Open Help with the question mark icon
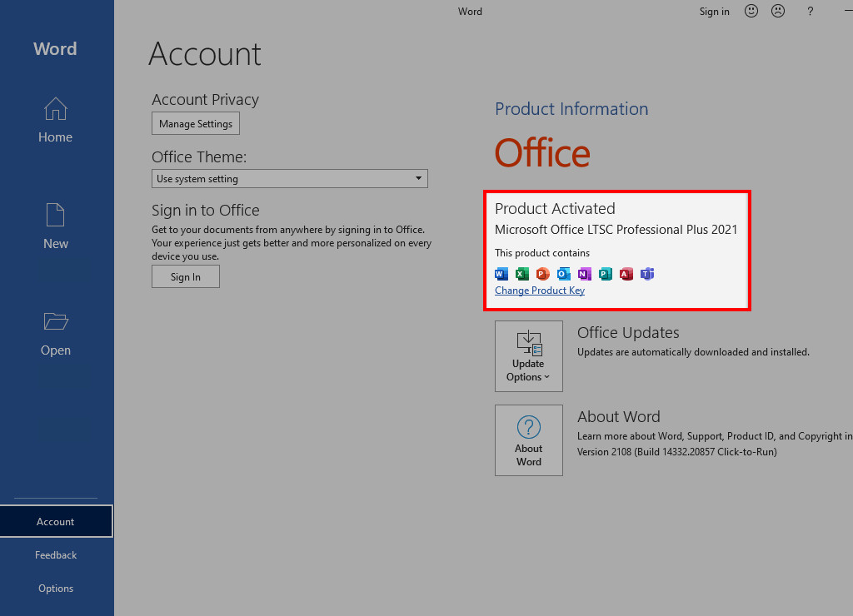This screenshot has width=853, height=616. pyautogui.click(x=810, y=12)
